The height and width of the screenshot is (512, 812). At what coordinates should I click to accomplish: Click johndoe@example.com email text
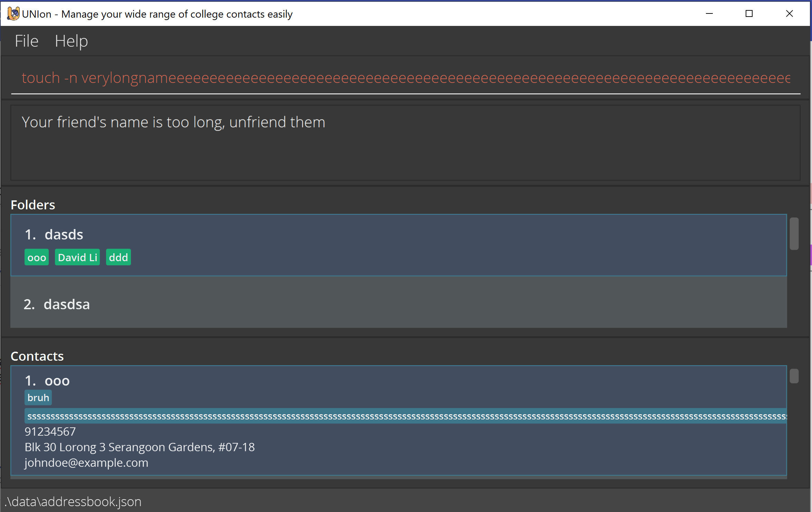click(x=86, y=463)
